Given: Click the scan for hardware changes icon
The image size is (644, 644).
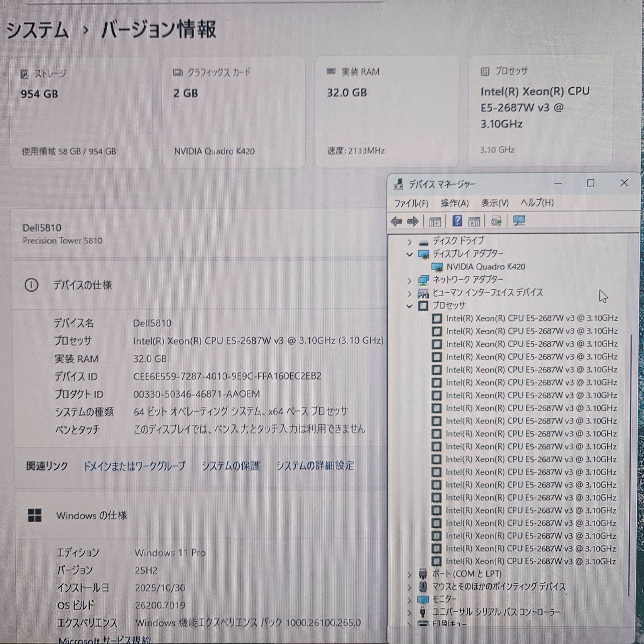Looking at the screenshot, I should coord(519,221).
